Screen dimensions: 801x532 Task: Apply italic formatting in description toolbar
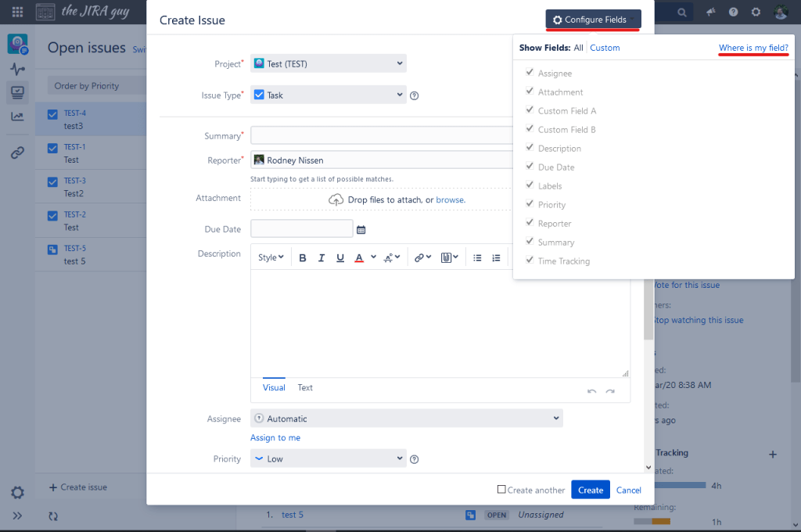tap(321, 258)
